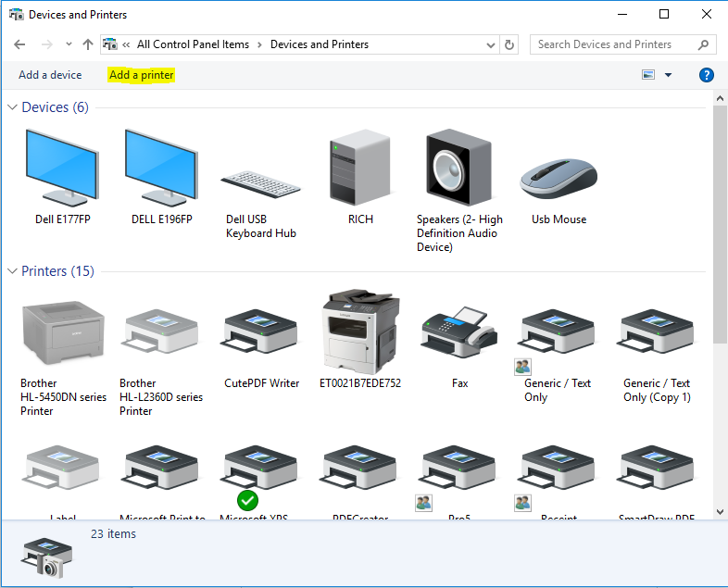The width and height of the screenshot is (728, 588).
Task: Click Devices and Printers breadcrumb
Action: 320,44
